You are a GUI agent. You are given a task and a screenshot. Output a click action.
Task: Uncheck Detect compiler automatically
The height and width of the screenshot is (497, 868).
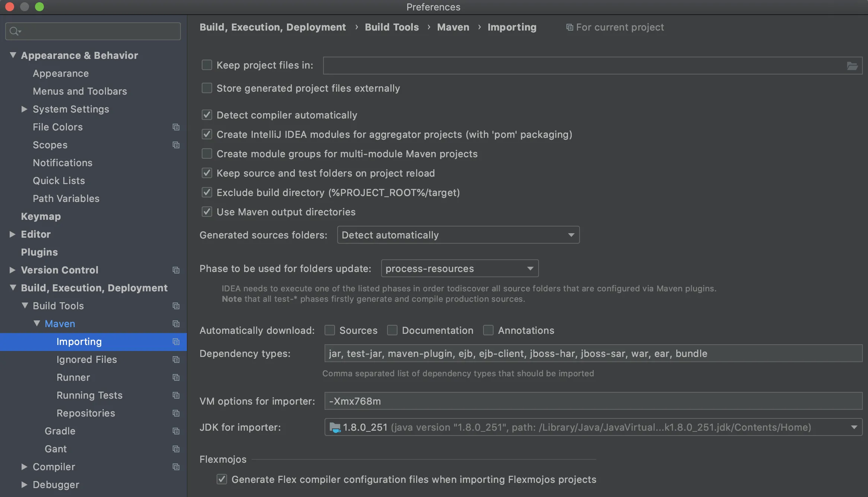pos(207,115)
